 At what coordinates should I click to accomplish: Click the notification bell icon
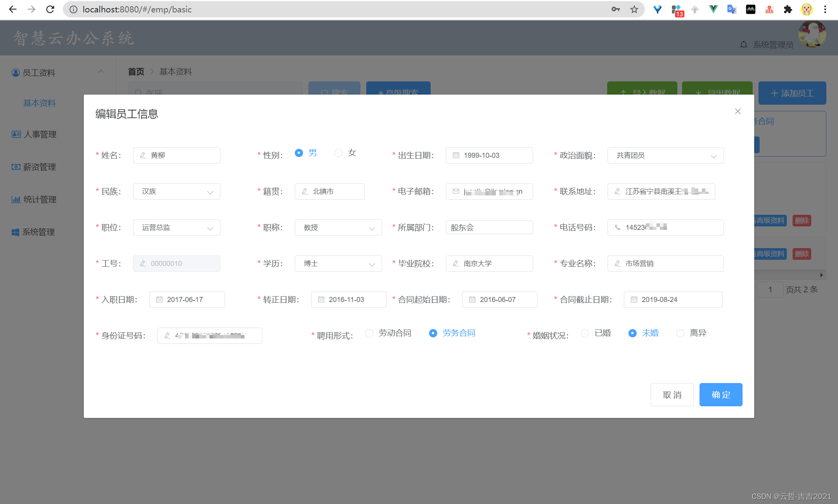[x=743, y=45]
